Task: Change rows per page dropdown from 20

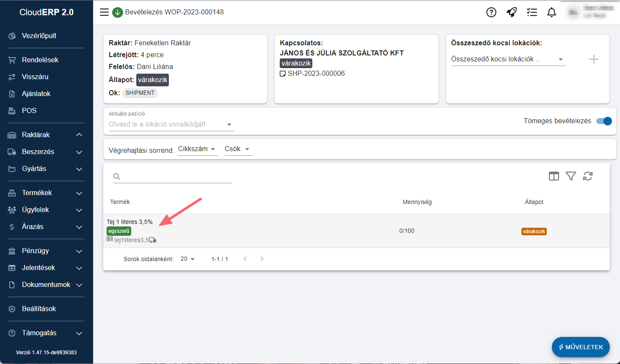Action: (187, 259)
